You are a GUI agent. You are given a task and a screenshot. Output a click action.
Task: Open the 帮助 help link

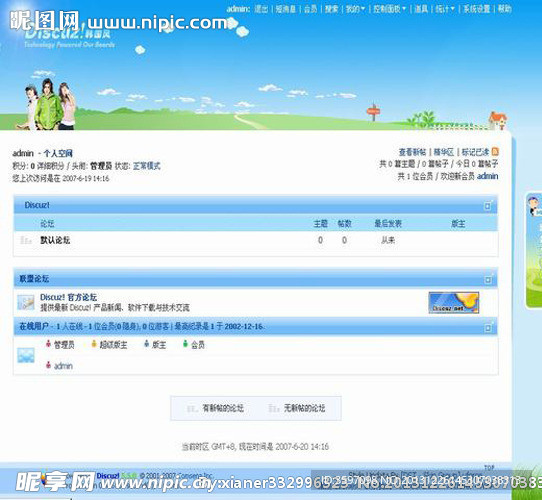(504, 9)
